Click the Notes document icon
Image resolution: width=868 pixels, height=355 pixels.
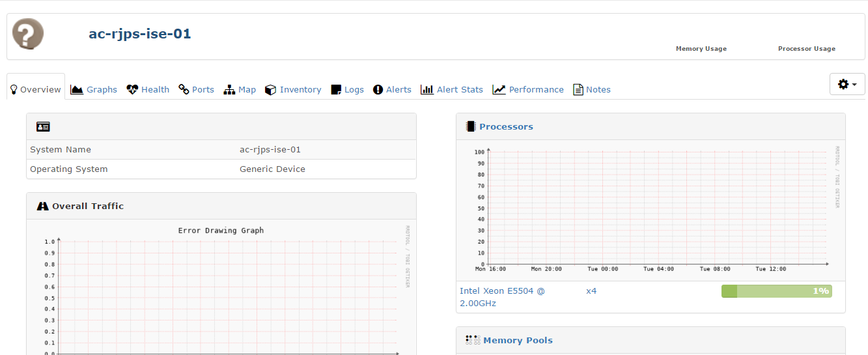click(x=578, y=89)
